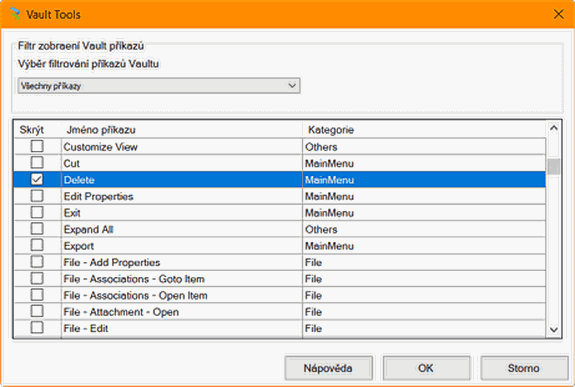Tick the hide checkbox for Expand All
Image resolution: width=575 pixels, height=387 pixels.
[x=37, y=229]
